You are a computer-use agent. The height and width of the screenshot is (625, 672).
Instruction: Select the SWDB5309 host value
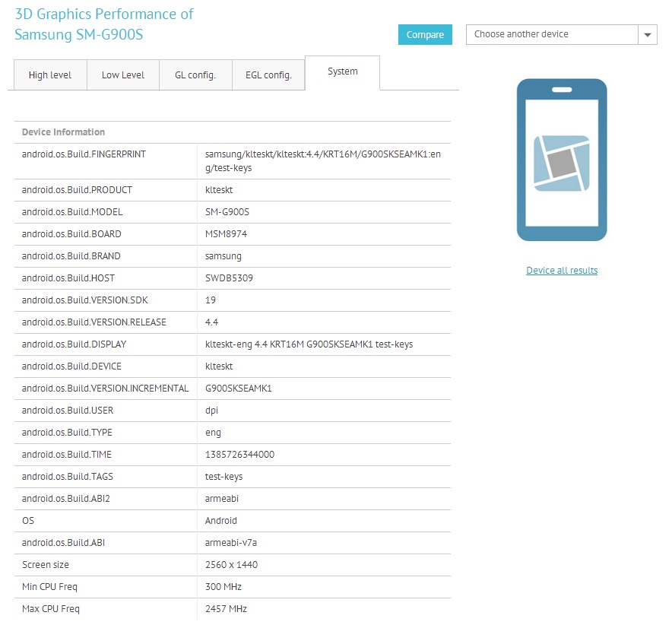tap(229, 278)
